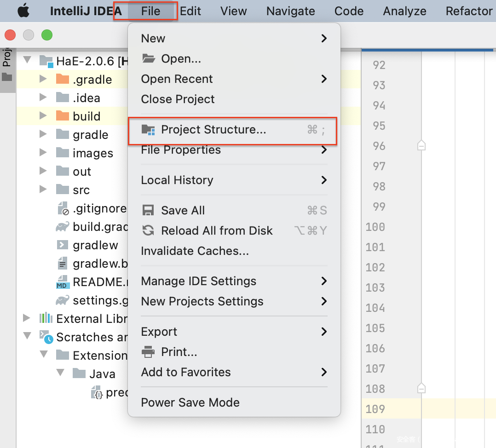Select the .gradle orange folder icon

(x=62, y=79)
